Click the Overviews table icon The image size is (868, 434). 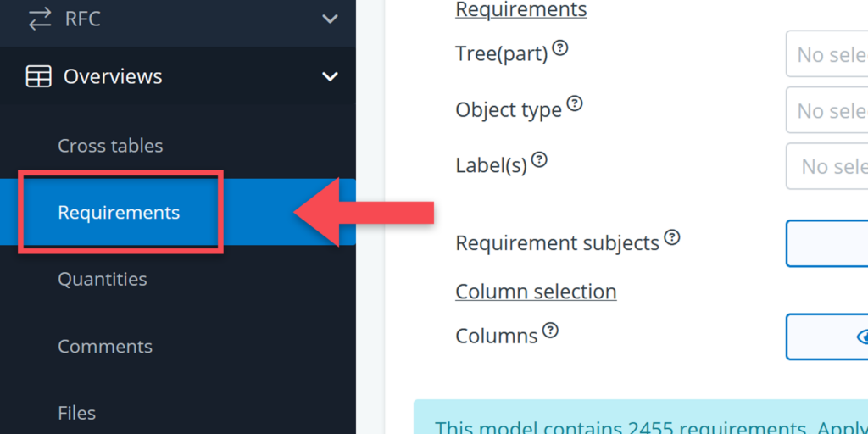[39, 76]
